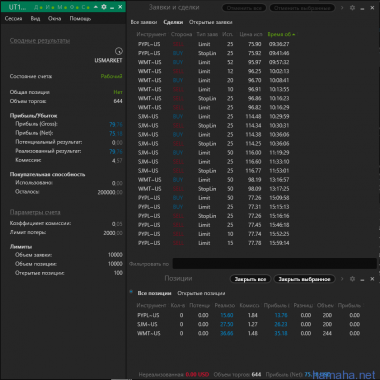Sort deals by the Тип заяв column header
This screenshot has height=380, width=380.
(x=207, y=34)
